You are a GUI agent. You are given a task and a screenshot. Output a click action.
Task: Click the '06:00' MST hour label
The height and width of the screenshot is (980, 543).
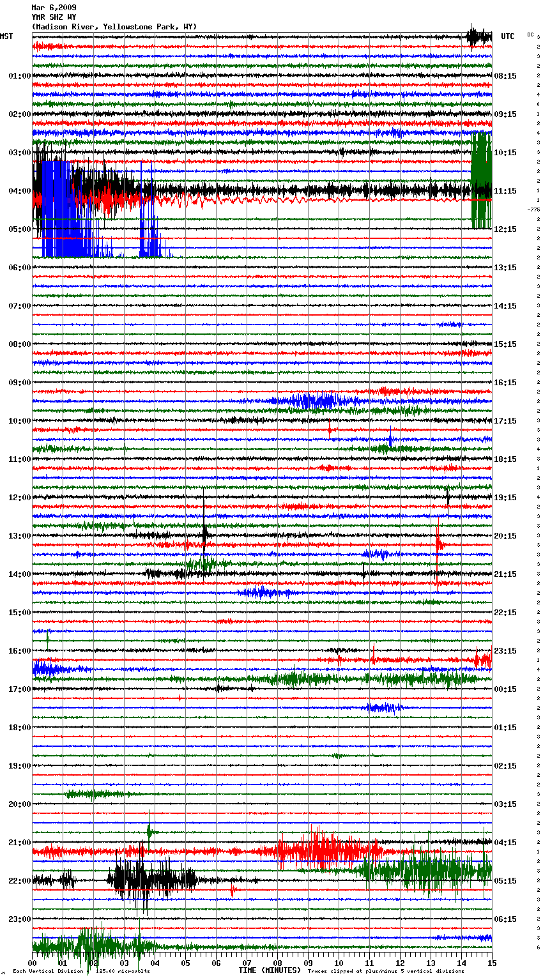point(19,268)
